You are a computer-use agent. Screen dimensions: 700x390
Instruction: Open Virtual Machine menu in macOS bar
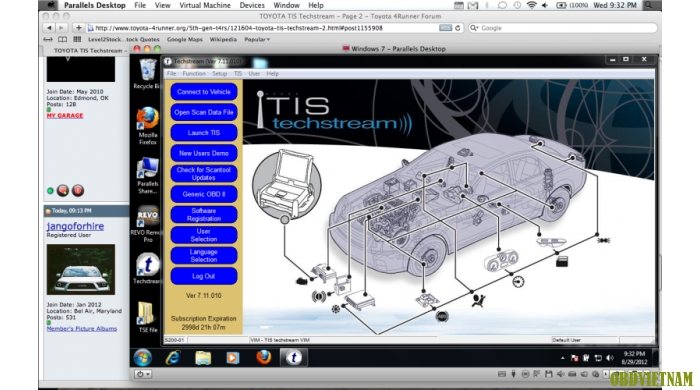point(205,5)
